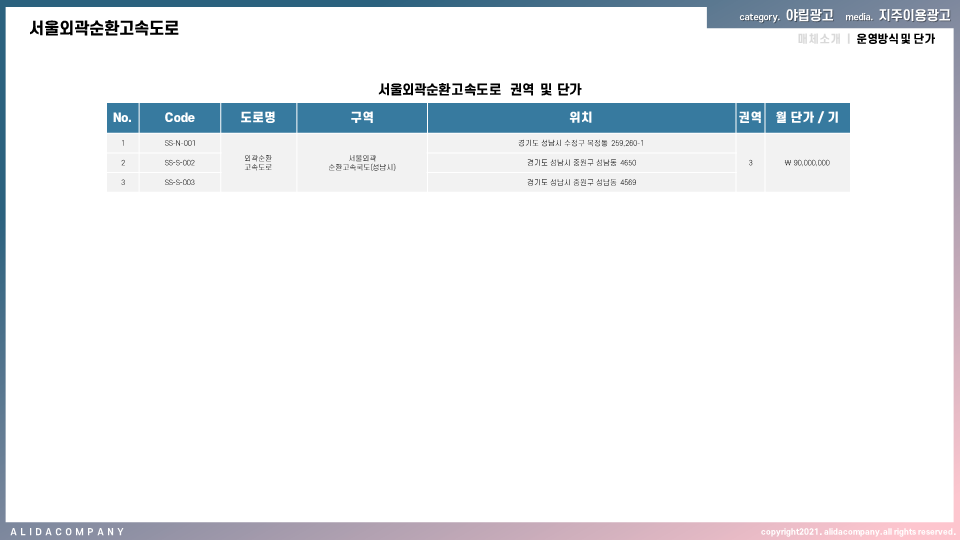Select code cell SS-S-003
This screenshot has height=540, width=960.
tap(180, 182)
